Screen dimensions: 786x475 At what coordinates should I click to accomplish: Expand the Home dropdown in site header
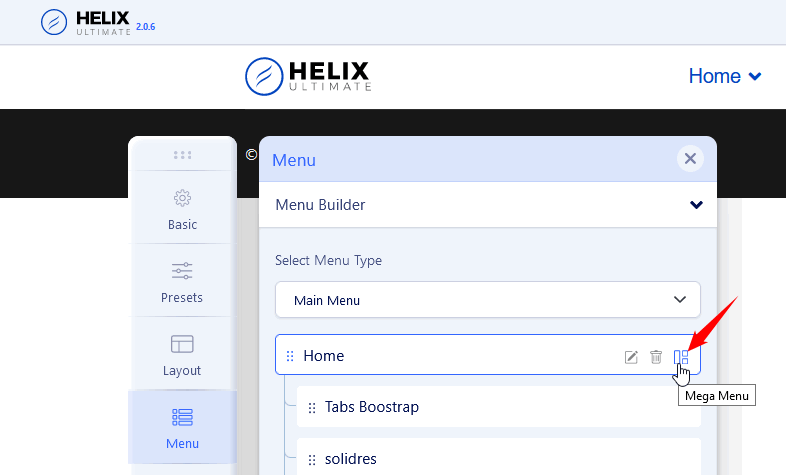coord(725,76)
